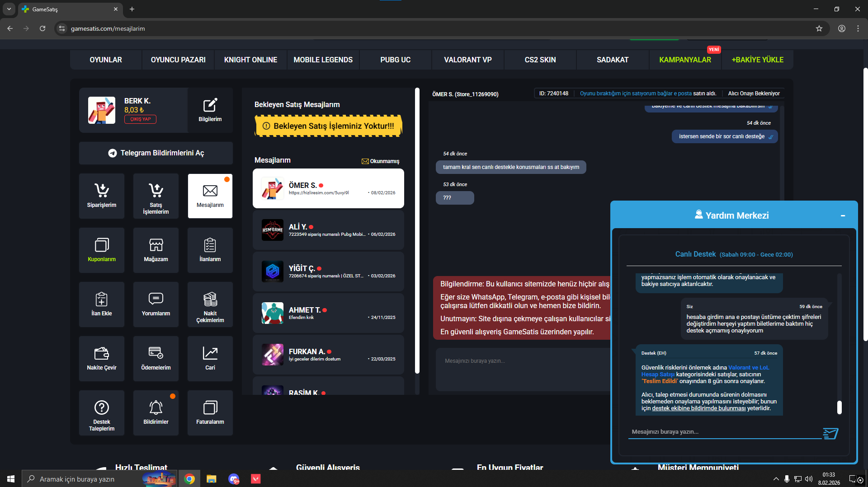Focus Yardım Merkezi message input
This screenshot has height=487, width=868.
click(x=725, y=432)
